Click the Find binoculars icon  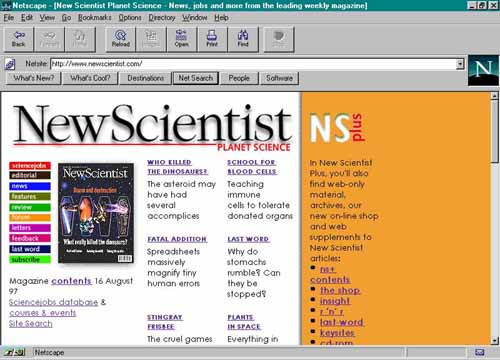(x=243, y=39)
